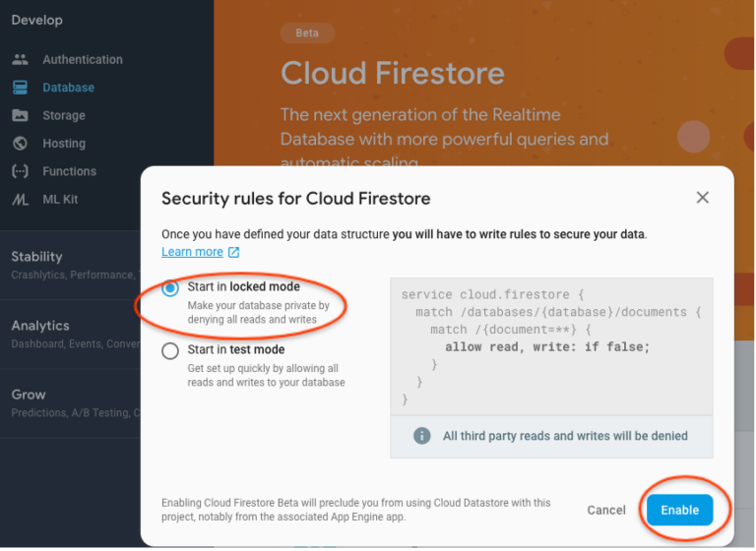Click the Database icon in sidebar

pos(20,88)
